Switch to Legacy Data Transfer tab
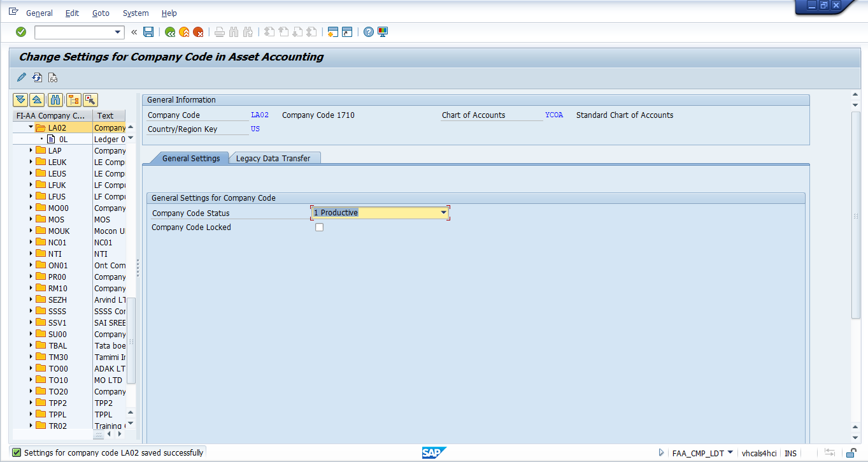This screenshot has width=868, height=462. [x=273, y=158]
